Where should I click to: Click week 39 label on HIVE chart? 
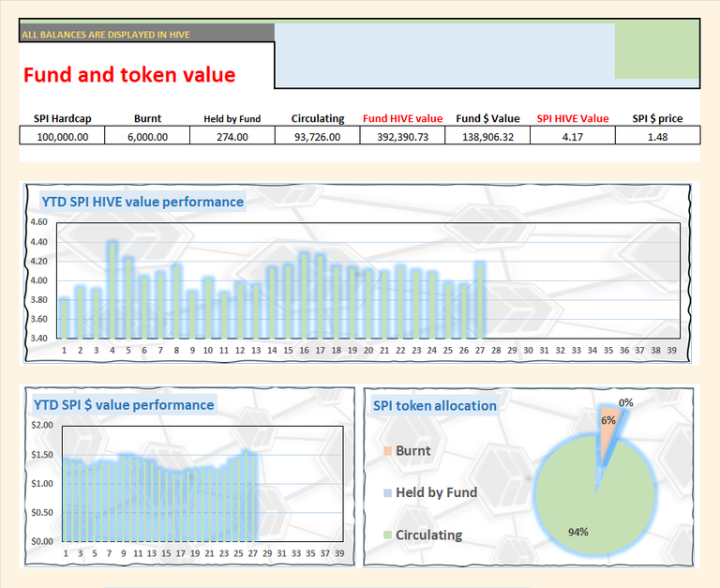tap(672, 350)
